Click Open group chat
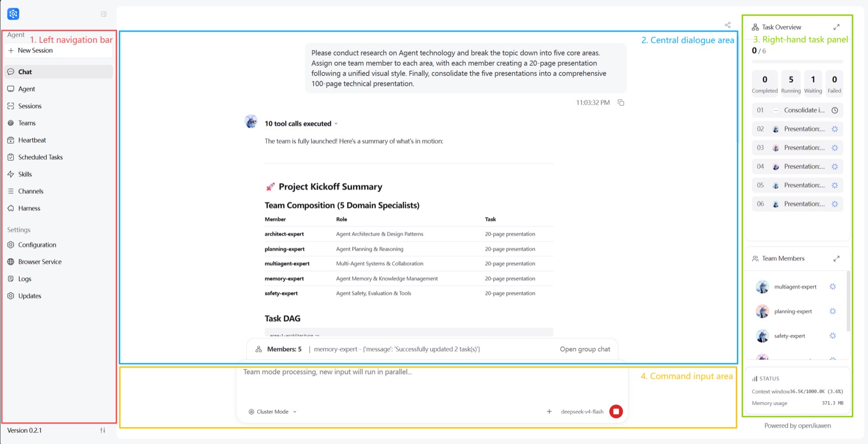 click(585, 349)
